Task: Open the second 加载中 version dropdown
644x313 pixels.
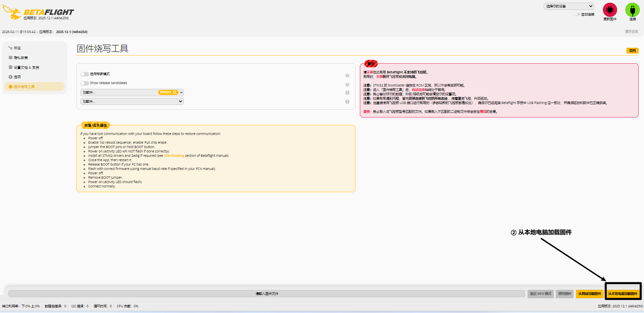Action: [132, 101]
